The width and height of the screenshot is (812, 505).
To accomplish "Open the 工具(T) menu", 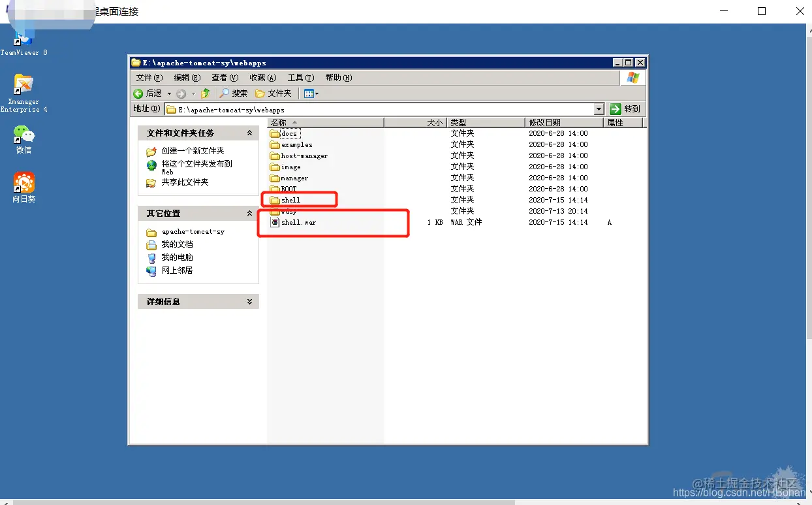I will click(301, 78).
